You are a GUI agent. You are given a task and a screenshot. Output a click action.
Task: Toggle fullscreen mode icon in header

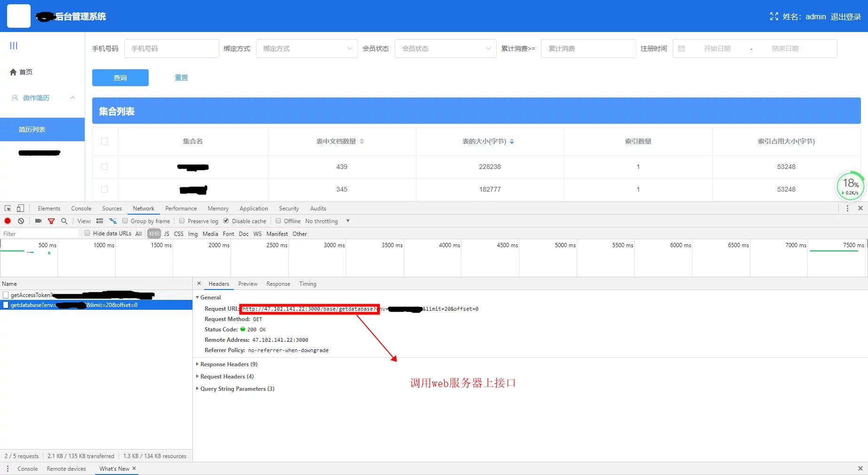(774, 16)
